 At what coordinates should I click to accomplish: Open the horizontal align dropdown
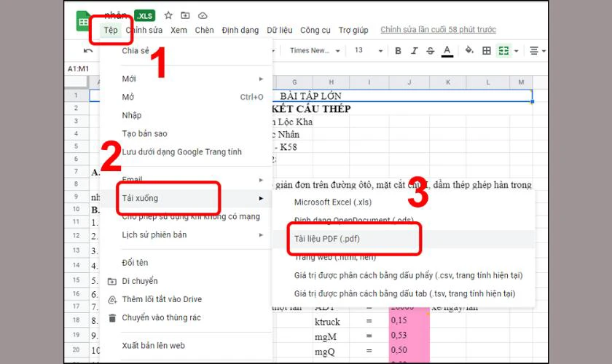point(537,51)
